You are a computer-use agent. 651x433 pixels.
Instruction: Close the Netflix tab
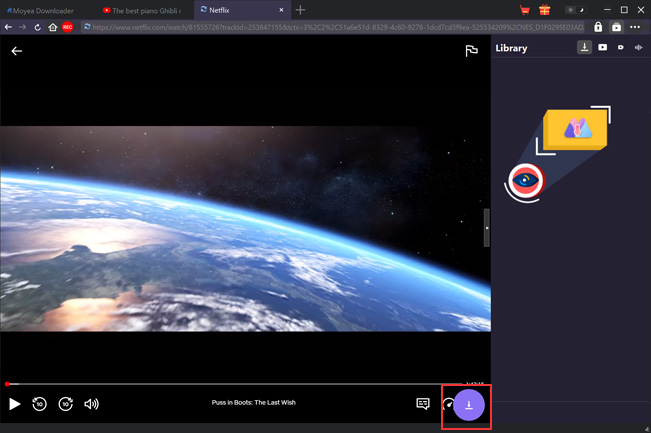[281, 10]
